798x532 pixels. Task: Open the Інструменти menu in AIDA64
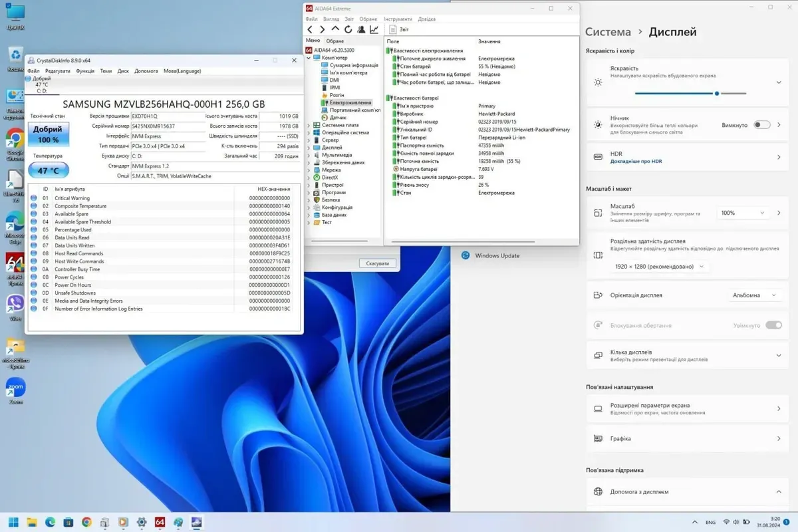coord(398,19)
